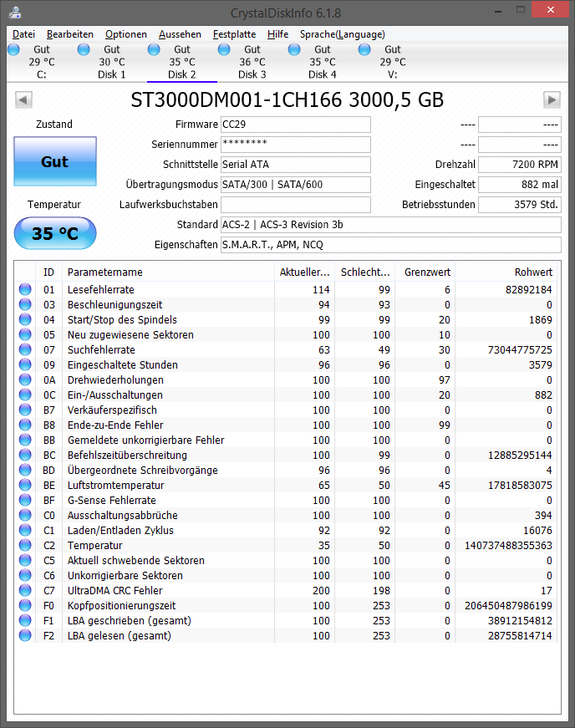Screen dimensions: 575x728
Task: Select the Ausschaltungsabbrüche row
Action: click(286, 516)
